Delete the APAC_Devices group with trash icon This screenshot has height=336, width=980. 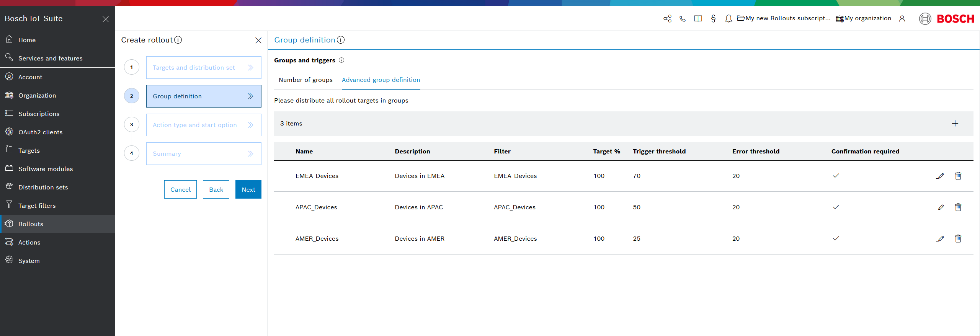click(x=958, y=207)
